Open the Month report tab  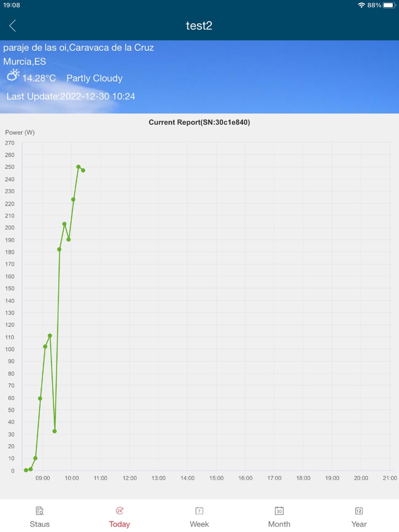tap(279, 517)
